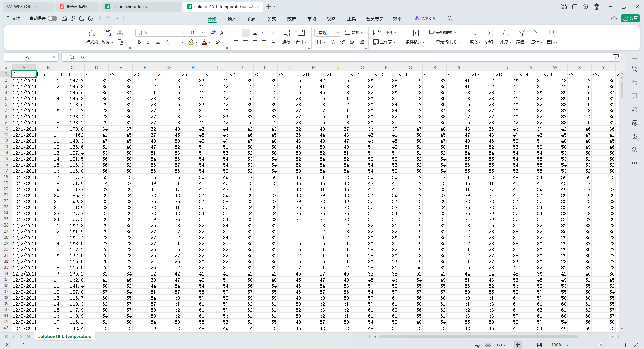Screen dimensions: 644x349
Task: Click the Format Painter icon
Action: 92,33
